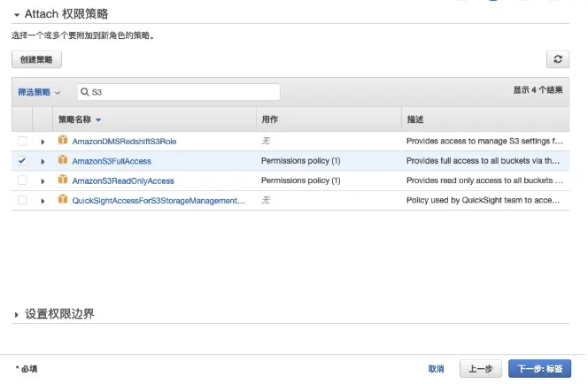Open the AmazonS3FullAccess policy link
Viewport: 588px width, 384px height.
(x=112, y=161)
